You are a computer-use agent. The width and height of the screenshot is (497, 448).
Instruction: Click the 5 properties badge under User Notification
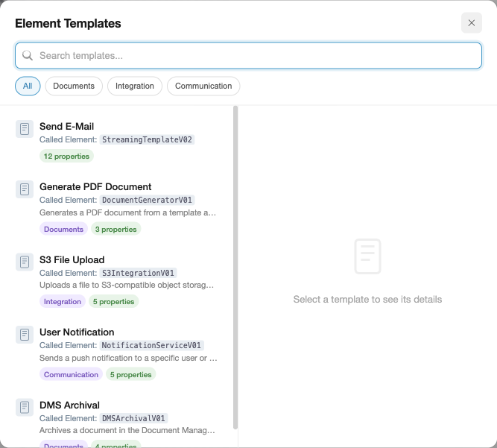click(x=131, y=374)
